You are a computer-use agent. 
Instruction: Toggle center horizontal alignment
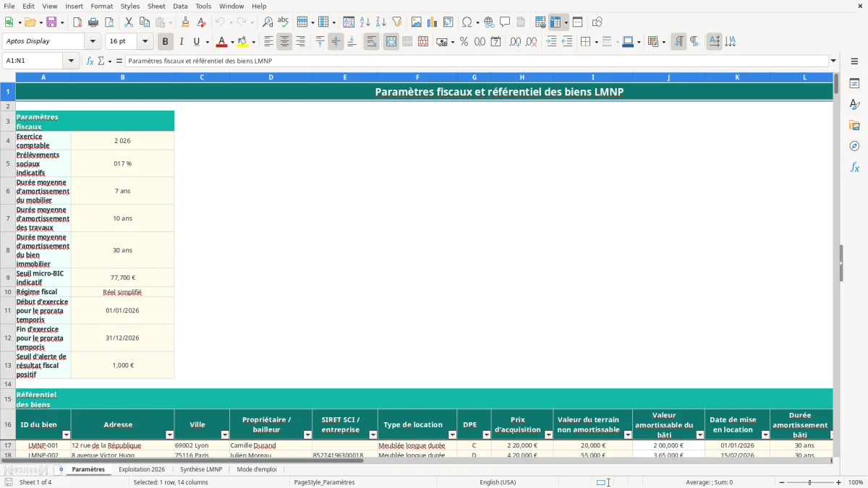click(284, 42)
